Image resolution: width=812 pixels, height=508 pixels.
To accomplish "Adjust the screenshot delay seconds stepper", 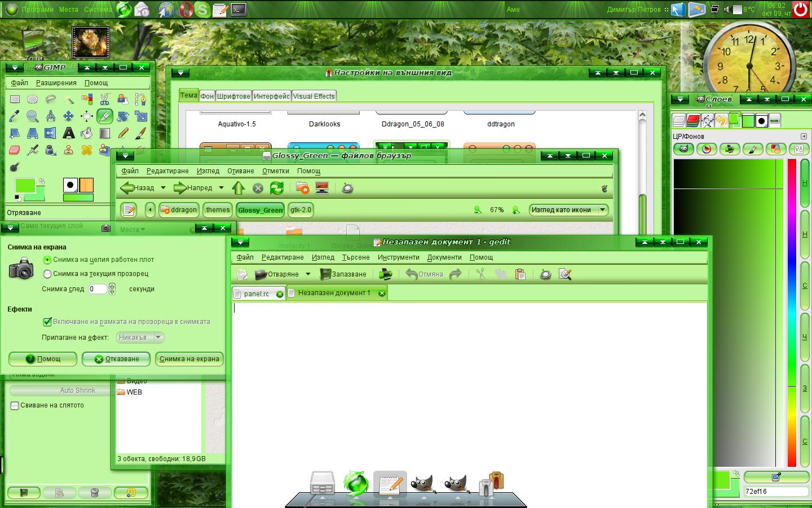I will (112, 289).
